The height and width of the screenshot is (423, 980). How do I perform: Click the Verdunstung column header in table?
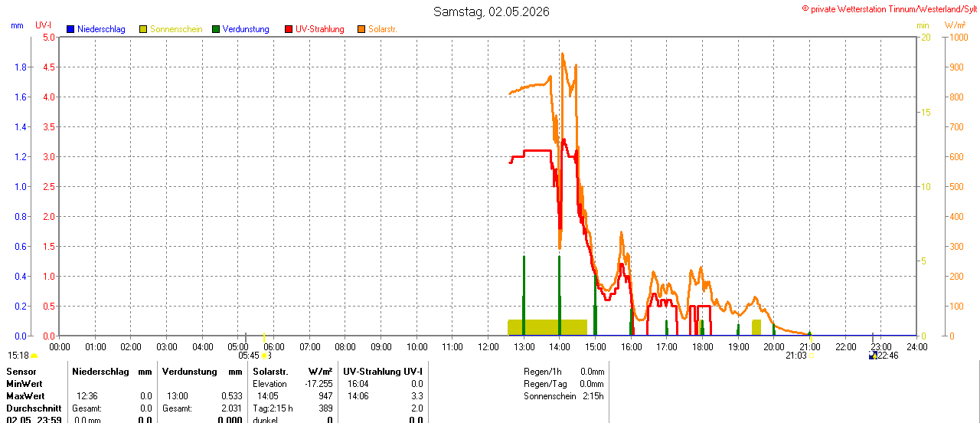pos(190,371)
